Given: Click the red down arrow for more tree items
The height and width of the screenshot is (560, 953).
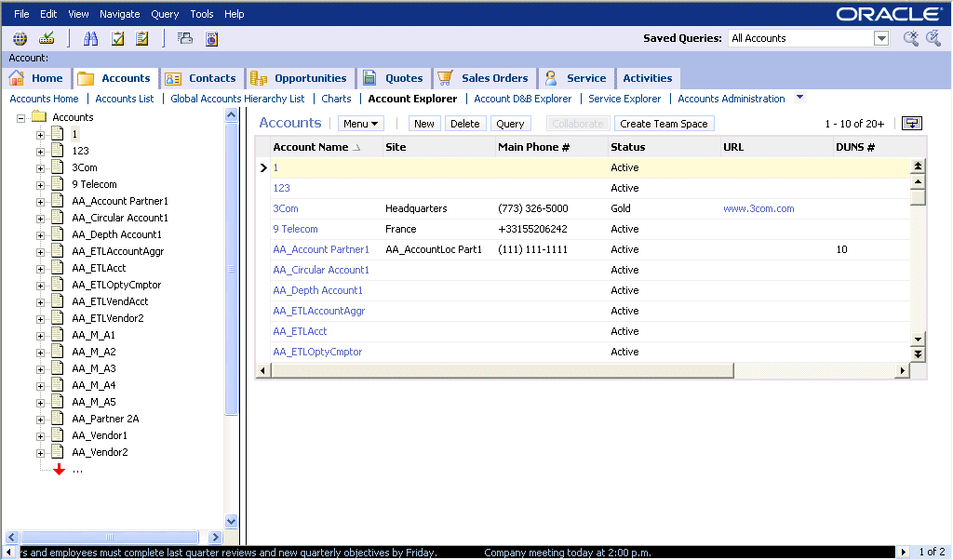Looking at the screenshot, I should coord(59,469).
